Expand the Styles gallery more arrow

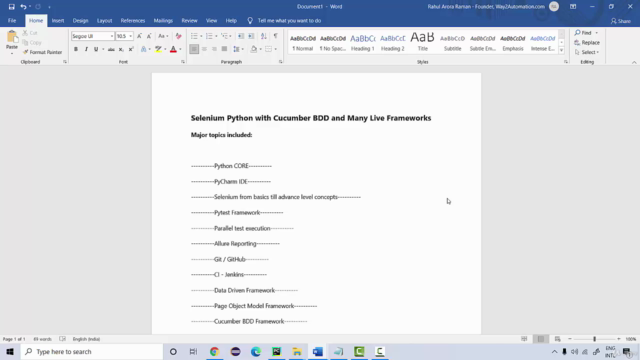(x=562, y=50)
